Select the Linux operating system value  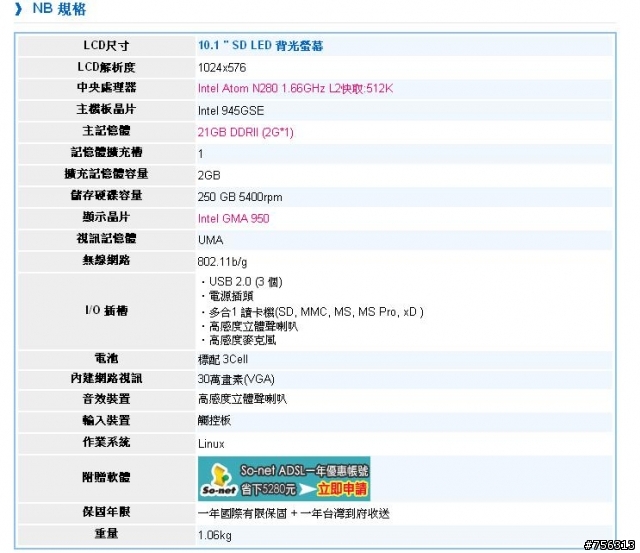click(x=211, y=444)
